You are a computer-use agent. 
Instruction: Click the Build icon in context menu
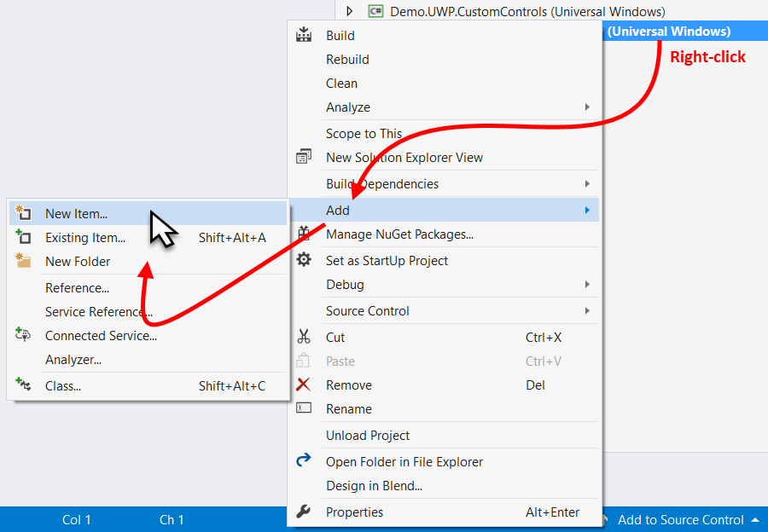coord(303,35)
